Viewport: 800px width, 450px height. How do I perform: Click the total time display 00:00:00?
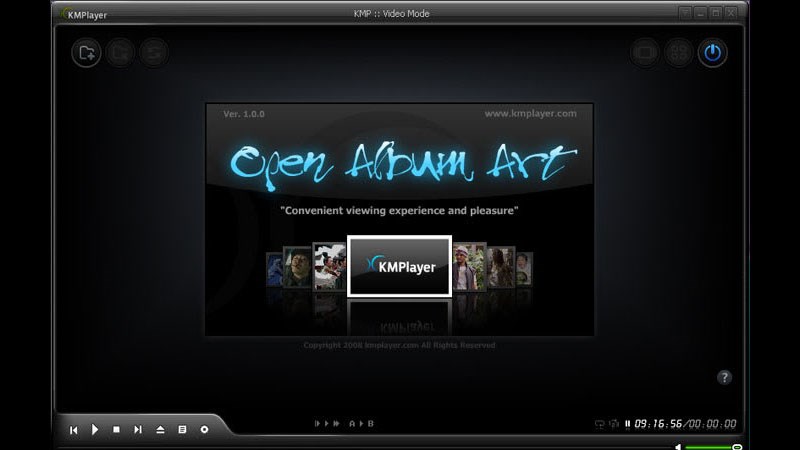tap(712, 424)
